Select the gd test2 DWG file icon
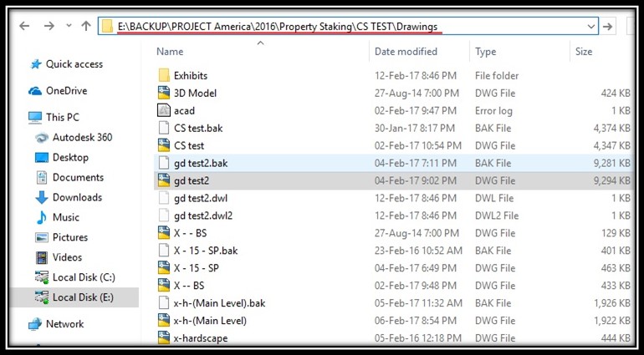The height and width of the screenshot is (355, 644). 164,180
